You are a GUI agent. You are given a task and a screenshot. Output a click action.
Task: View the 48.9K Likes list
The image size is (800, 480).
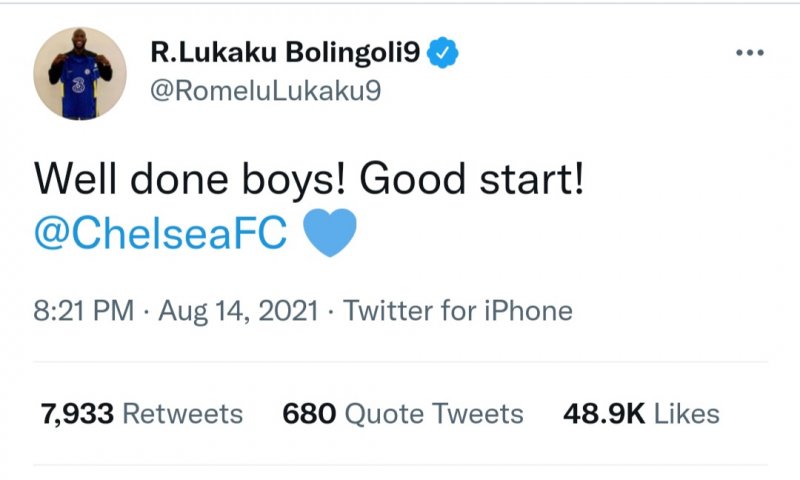tap(641, 414)
